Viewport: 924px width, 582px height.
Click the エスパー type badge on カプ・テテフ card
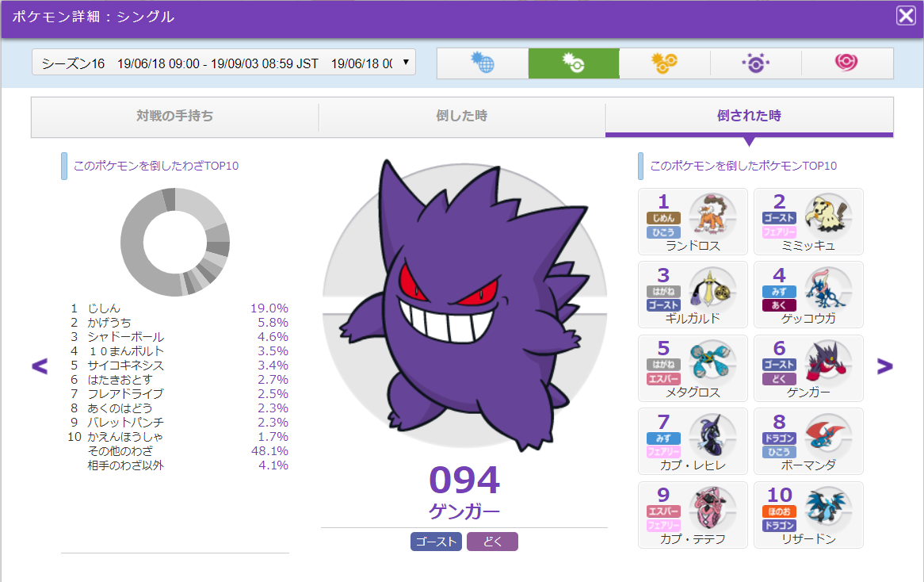(x=663, y=511)
